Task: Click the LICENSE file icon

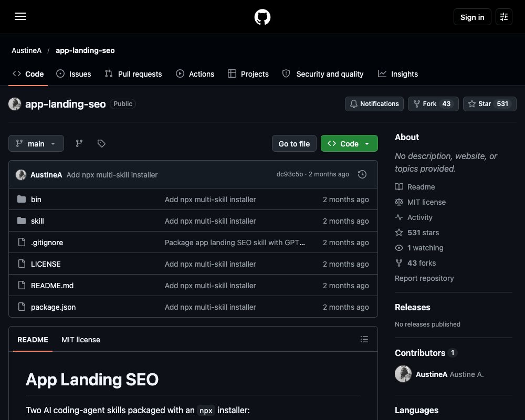Action: 22,264
